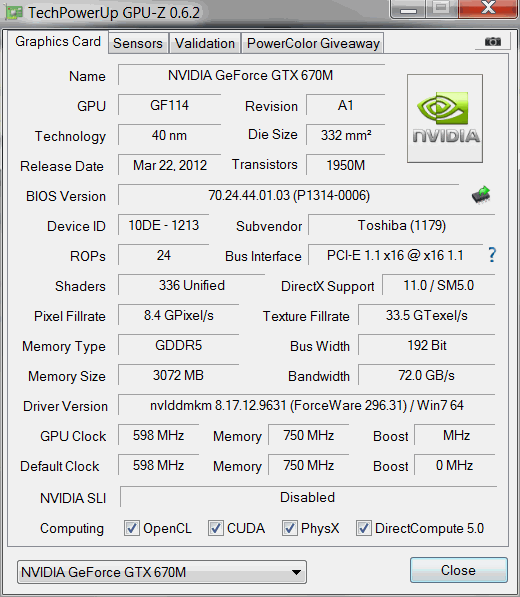Click the Close button
Screen dimensions: 520x597
(459, 570)
